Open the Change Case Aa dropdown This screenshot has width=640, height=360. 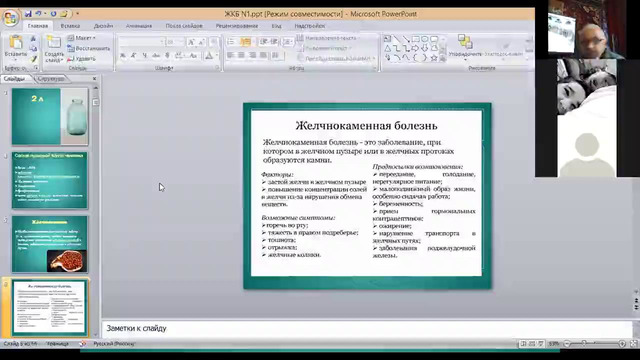click(x=193, y=56)
